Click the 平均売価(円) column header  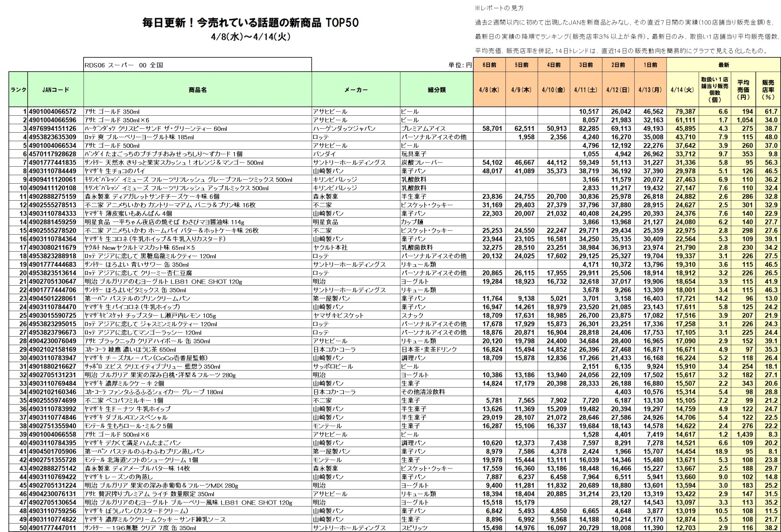tap(743, 90)
